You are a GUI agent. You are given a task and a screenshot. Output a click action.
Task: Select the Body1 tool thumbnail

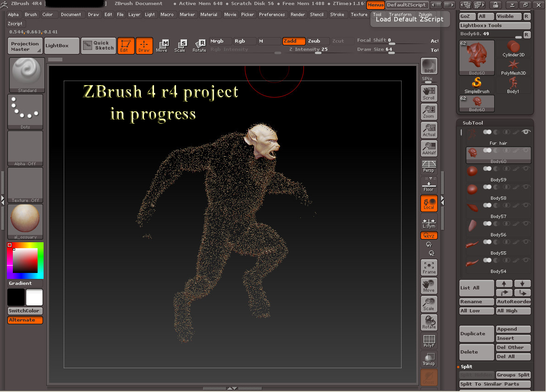(513, 85)
